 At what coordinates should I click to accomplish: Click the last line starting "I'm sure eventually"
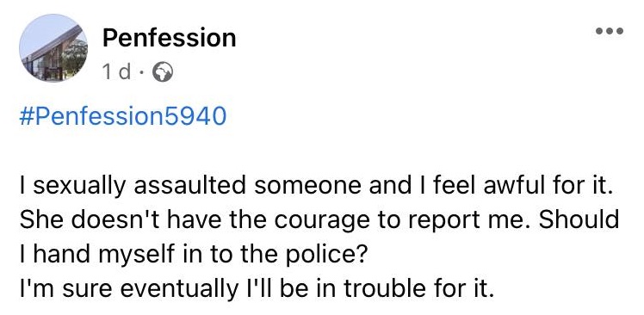[256, 289]
